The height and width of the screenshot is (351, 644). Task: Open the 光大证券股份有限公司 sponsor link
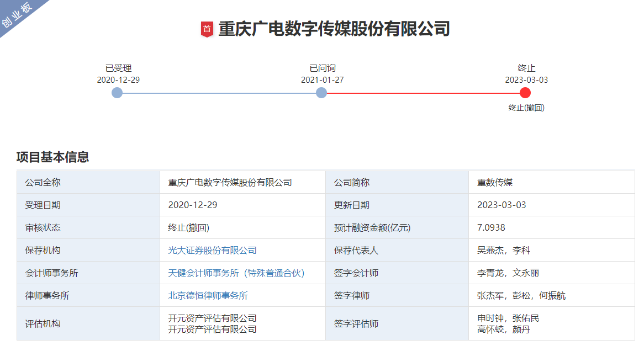pos(212,251)
